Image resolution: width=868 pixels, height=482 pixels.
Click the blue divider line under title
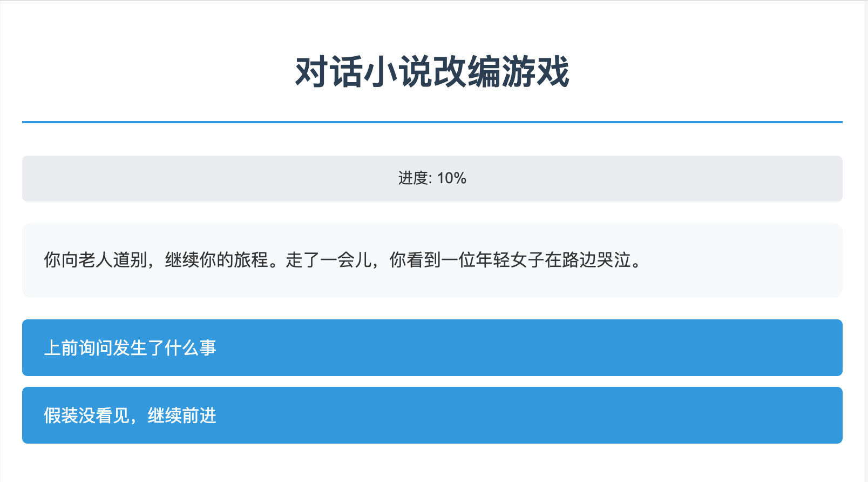point(432,122)
